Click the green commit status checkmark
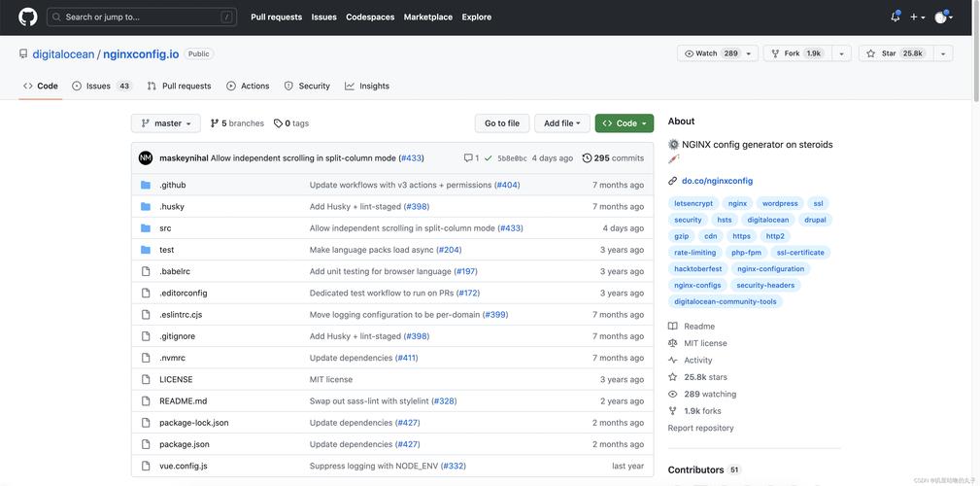This screenshot has width=980, height=486. tap(489, 158)
